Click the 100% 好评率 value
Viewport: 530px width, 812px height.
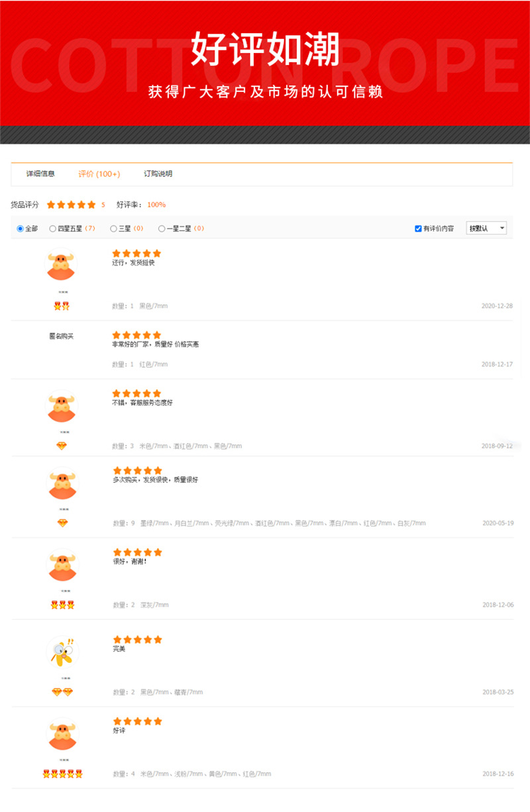pos(156,205)
